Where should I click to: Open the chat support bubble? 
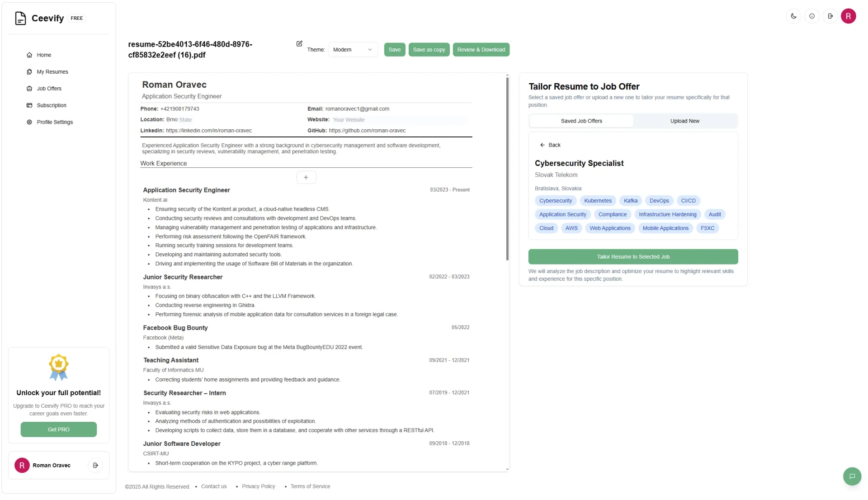[x=852, y=476]
